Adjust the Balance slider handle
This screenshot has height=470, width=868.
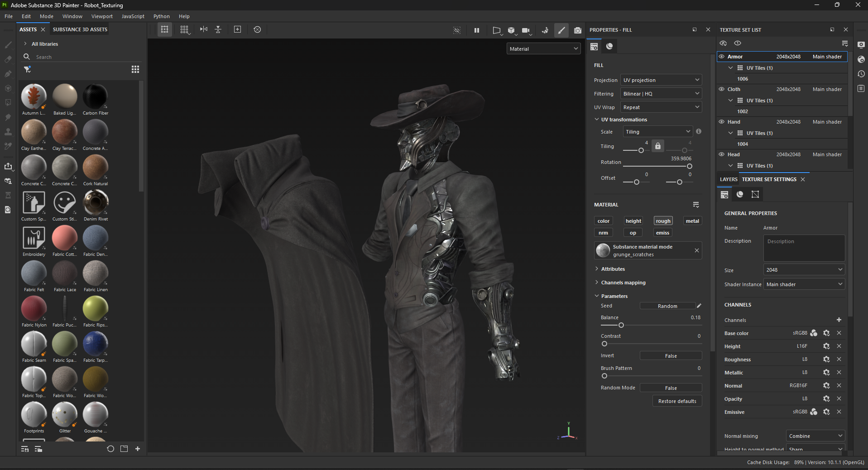click(x=621, y=325)
